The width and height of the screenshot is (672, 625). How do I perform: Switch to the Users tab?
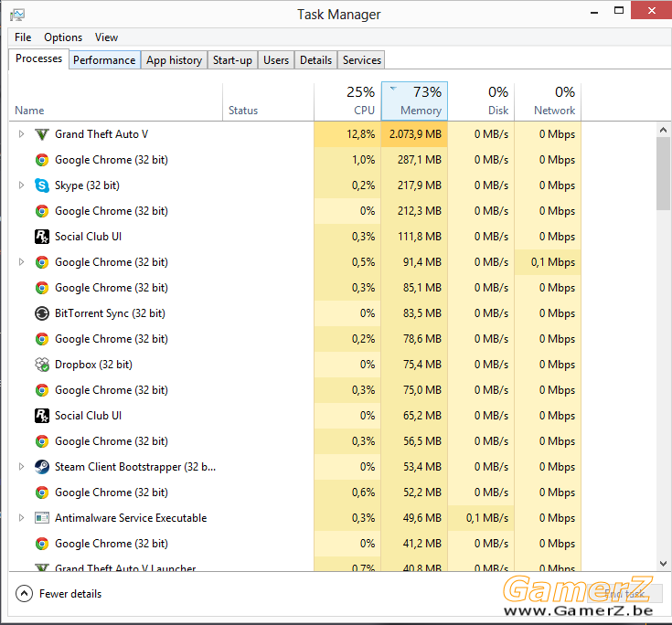(276, 60)
